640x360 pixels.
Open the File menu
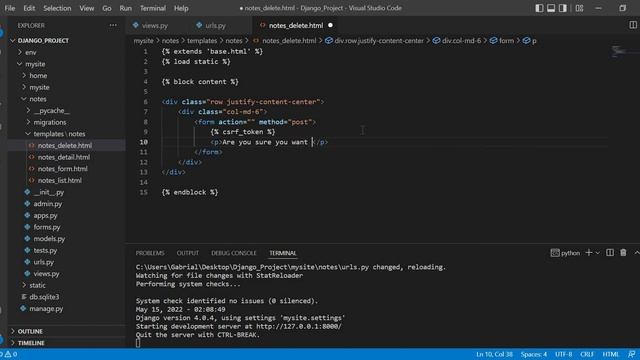tap(10, 8)
